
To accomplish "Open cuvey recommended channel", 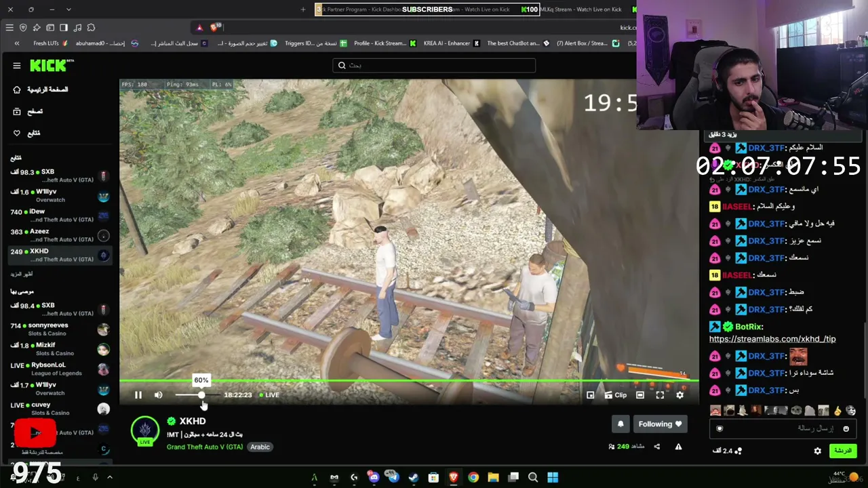I will (60, 409).
